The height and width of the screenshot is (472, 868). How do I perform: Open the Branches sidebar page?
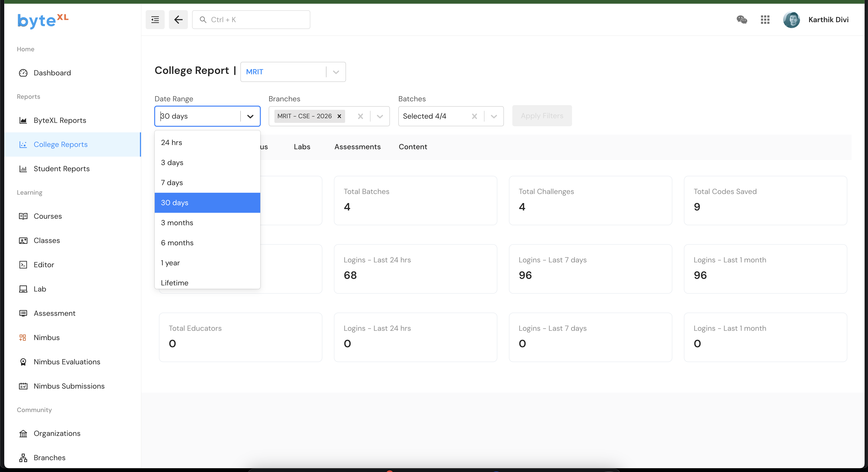pos(73,458)
